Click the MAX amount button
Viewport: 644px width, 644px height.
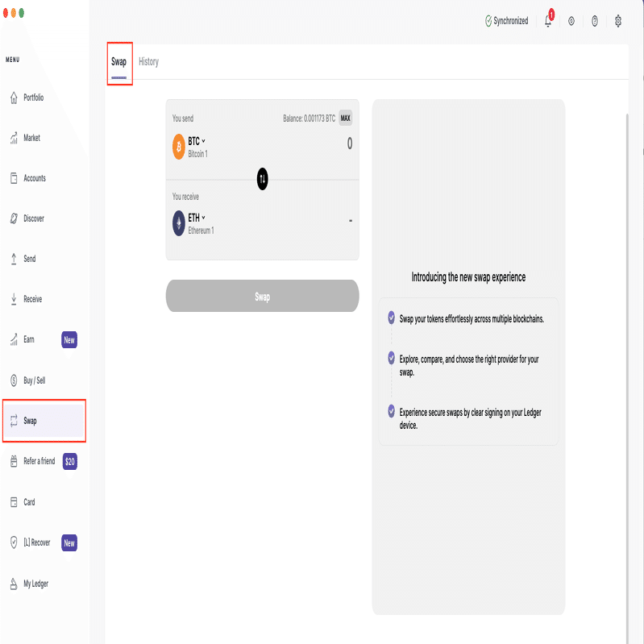(x=346, y=118)
